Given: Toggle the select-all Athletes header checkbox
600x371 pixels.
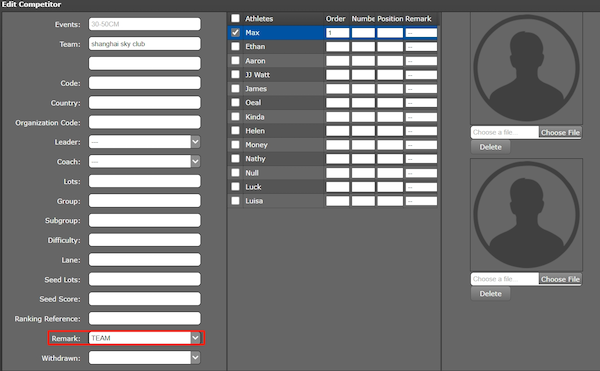Looking at the screenshot, I should (x=235, y=18).
